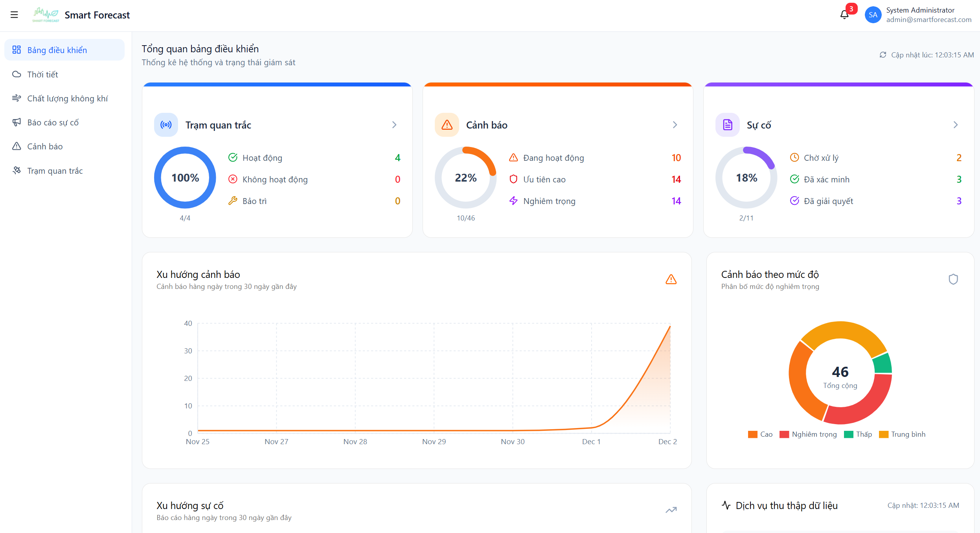Switch to the Cảnh báo sidebar section
Screen dimensions: 980x533
tap(44, 146)
